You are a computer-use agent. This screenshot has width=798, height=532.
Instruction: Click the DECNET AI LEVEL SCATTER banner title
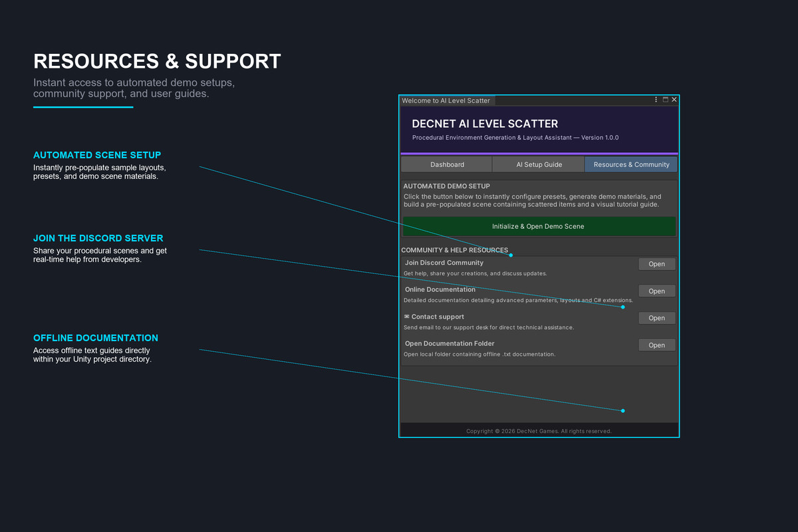coord(485,124)
